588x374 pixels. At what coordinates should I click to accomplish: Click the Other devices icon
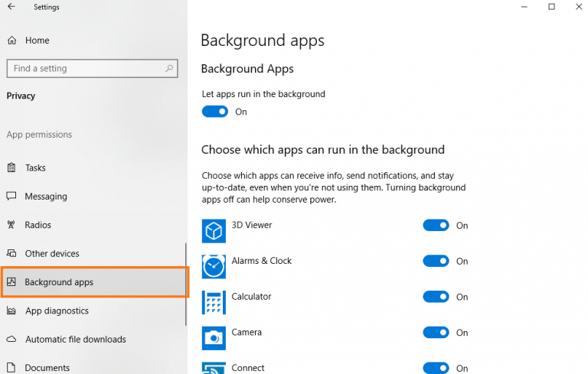[11, 253]
